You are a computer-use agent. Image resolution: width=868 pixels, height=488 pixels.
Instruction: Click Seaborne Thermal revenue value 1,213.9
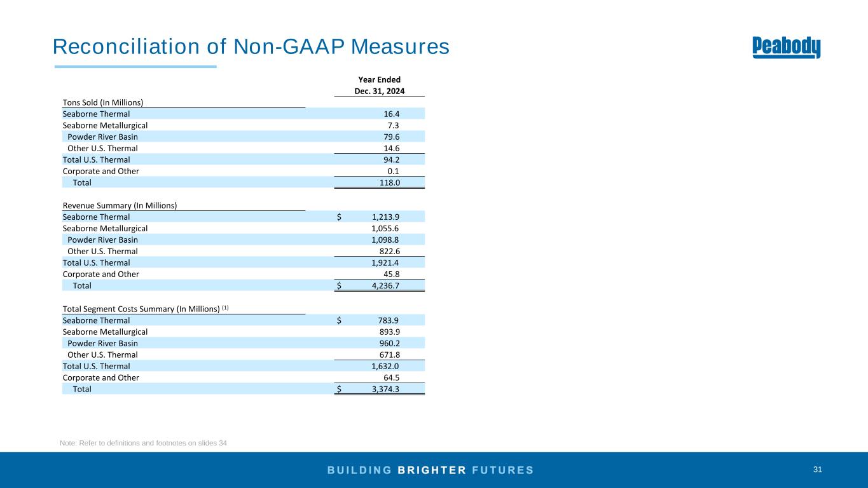click(x=385, y=217)
